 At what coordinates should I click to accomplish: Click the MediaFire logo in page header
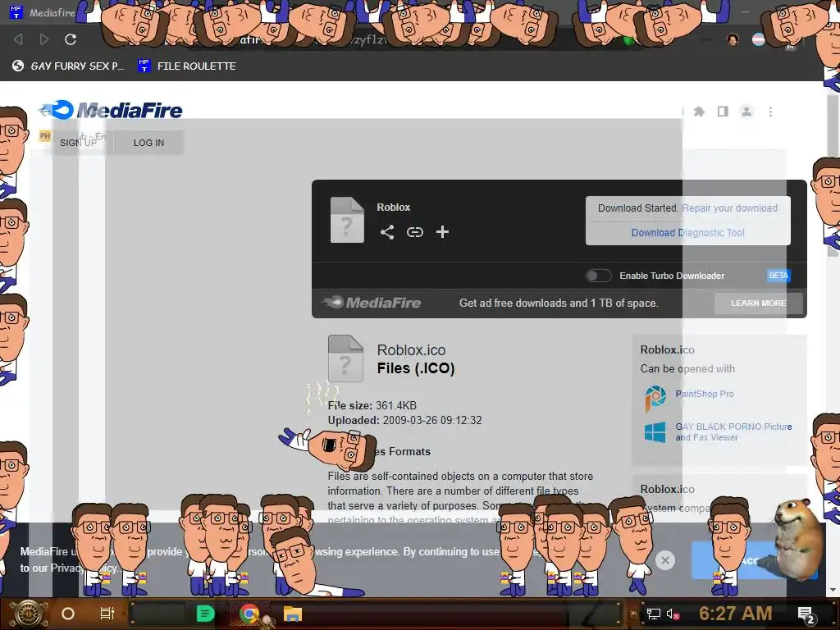pos(111,110)
